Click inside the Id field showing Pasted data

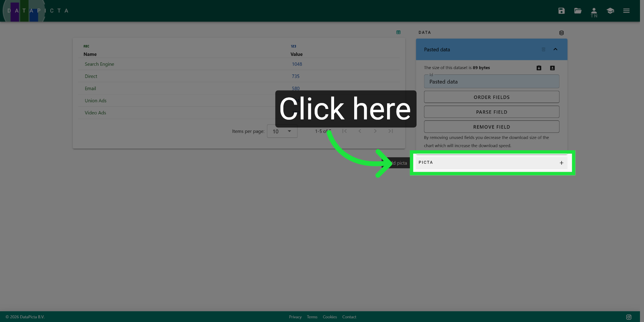pos(491,82)
